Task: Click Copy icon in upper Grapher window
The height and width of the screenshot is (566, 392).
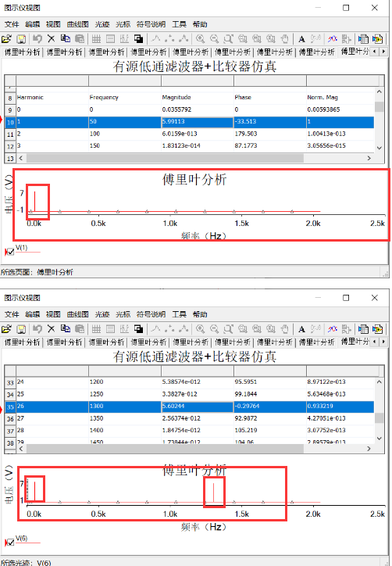Action: tap(66, 38)
